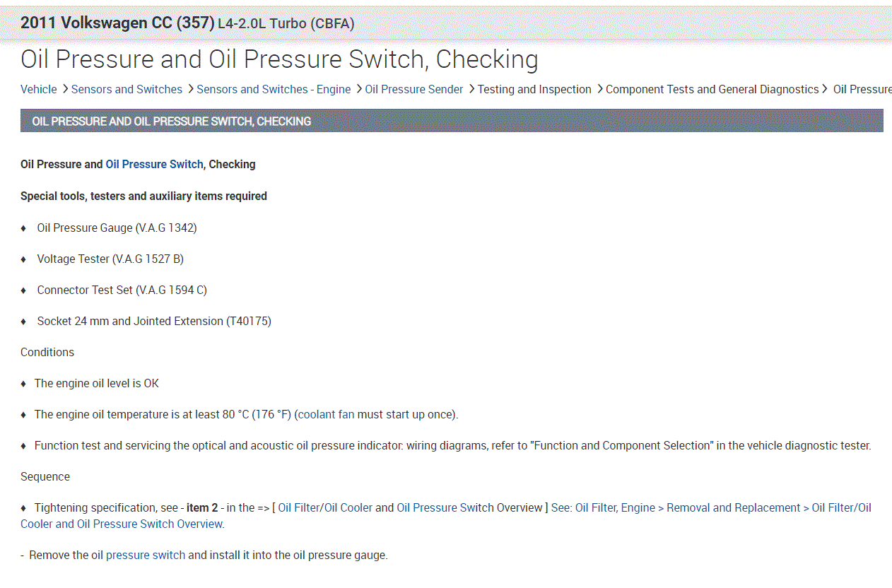
Task: Click chevron before Sensors and Switches - Engine
Action: (x=189, y=89)
